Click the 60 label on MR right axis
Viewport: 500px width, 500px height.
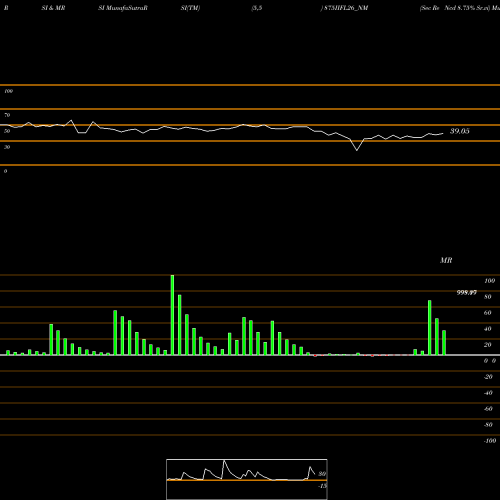[488, 313]
